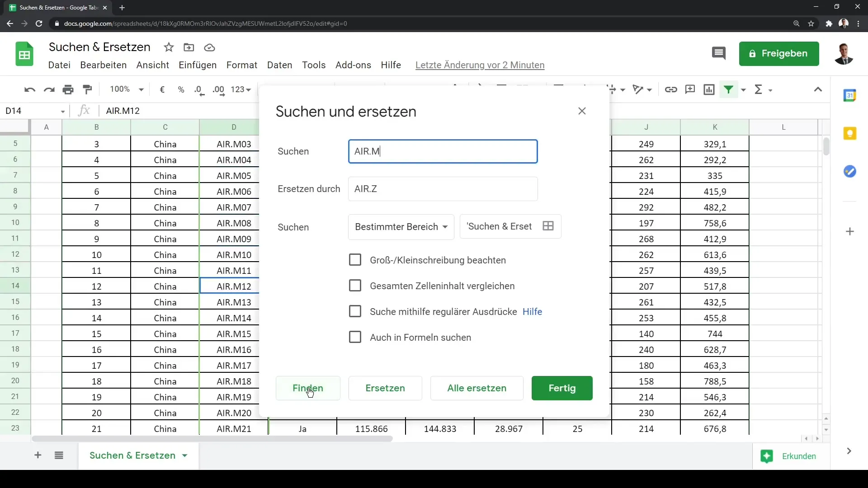
Task: Open the Datei menu
Action: point(59,65)
